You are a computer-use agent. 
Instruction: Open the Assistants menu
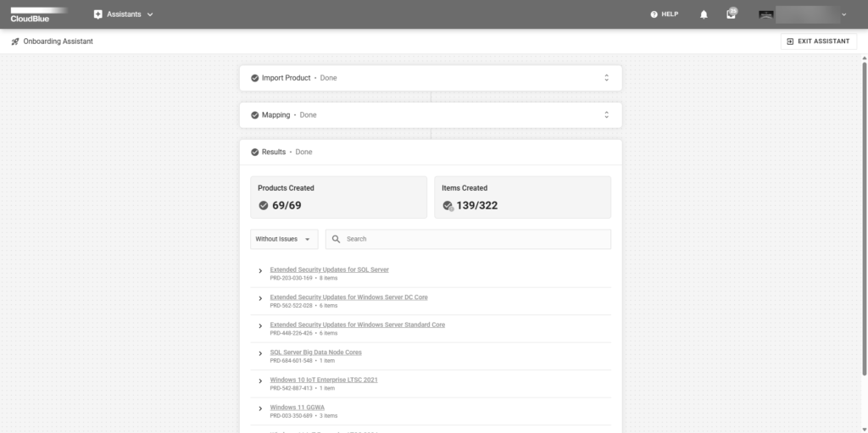pos(124,14)
